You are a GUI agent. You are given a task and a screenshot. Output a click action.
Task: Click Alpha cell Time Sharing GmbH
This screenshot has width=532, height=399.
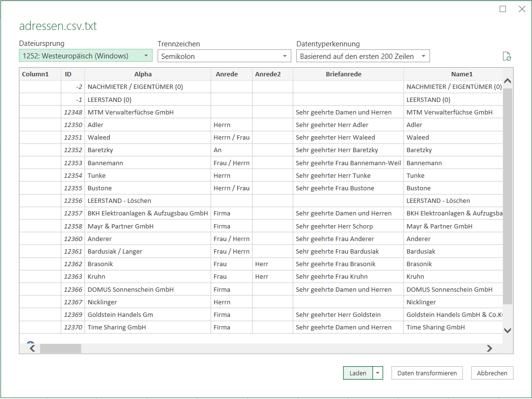148,327
